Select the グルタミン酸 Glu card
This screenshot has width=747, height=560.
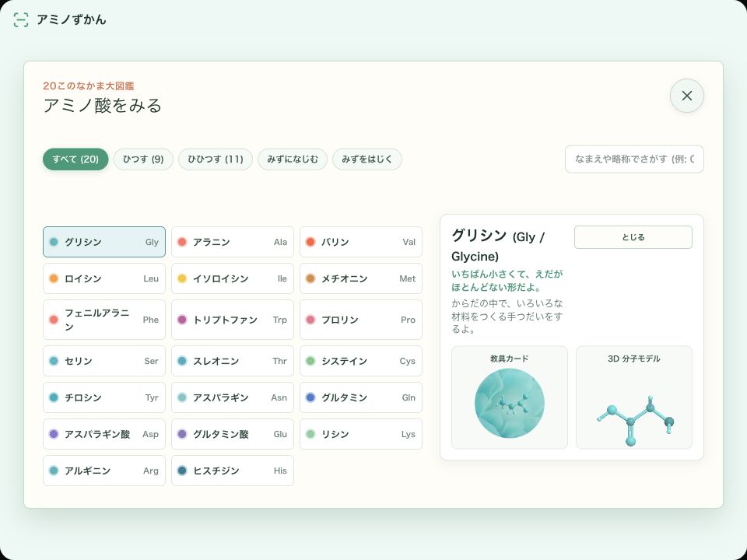[x=233, y=434]
